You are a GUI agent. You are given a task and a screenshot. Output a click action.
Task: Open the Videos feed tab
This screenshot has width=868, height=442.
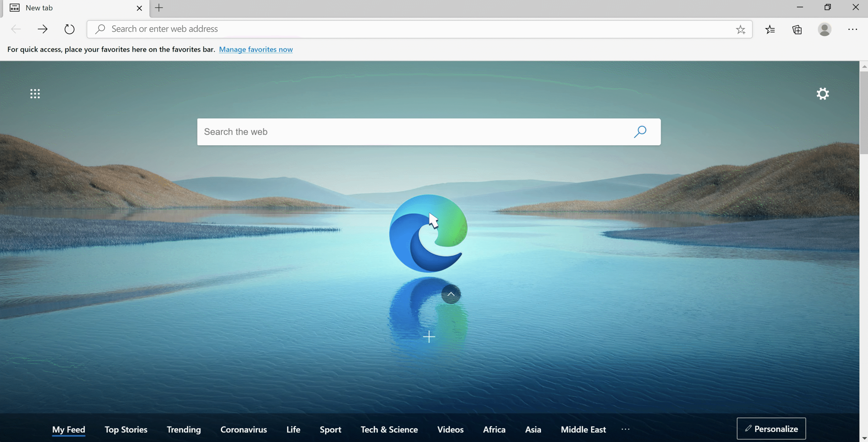(450, 430)
